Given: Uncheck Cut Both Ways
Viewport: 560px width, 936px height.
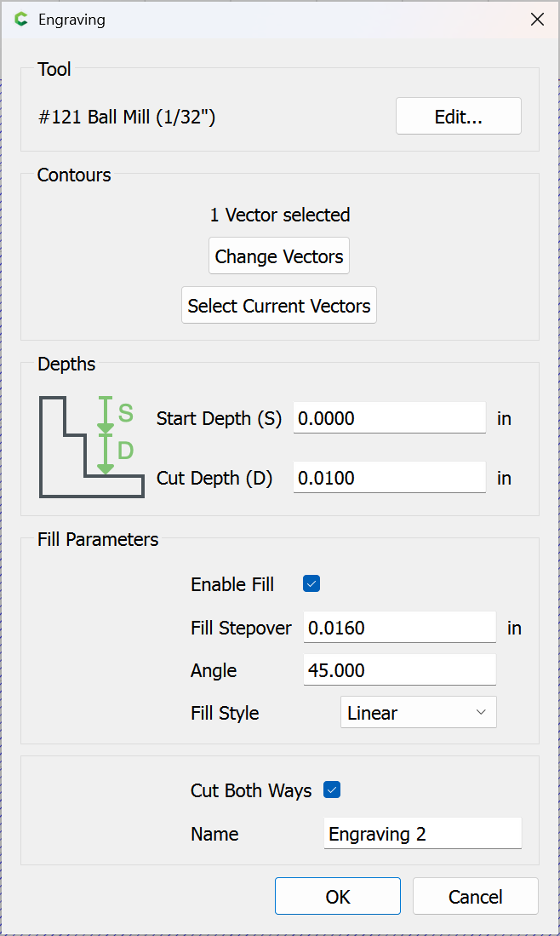Looking at the screenshot, I should click(332, 790).
